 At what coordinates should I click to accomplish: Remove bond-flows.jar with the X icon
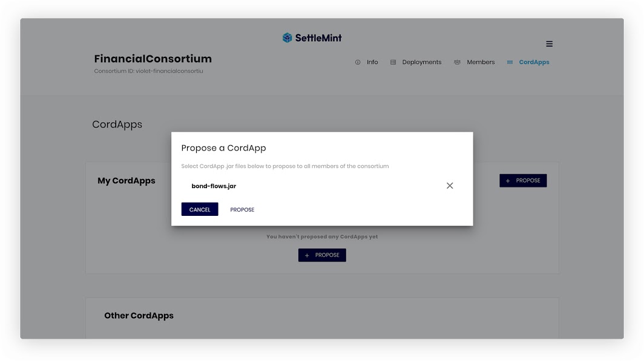click(450, 186)
